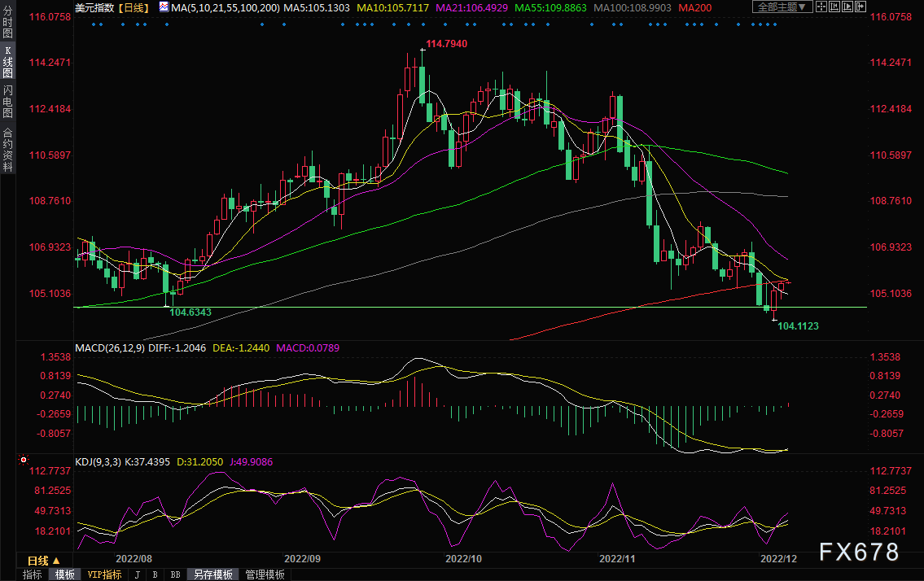Open the VIP指标 tab
924x581 pixels.
pyautogui.click(x=104, y=574)
